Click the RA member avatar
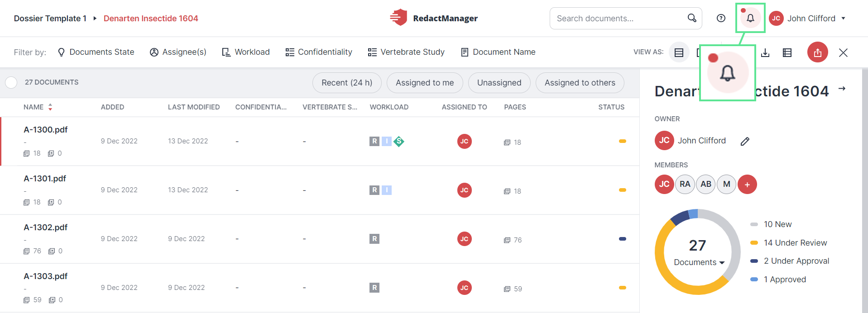This screenshot has height=313, width=868. point(685,184)
